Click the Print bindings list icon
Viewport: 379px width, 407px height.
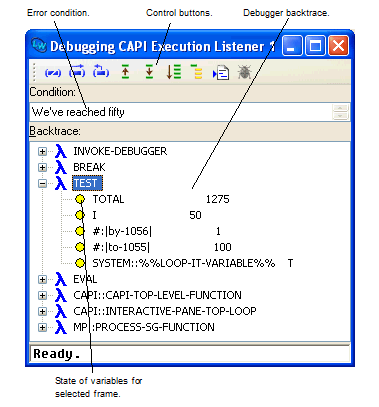click(174, 72)
